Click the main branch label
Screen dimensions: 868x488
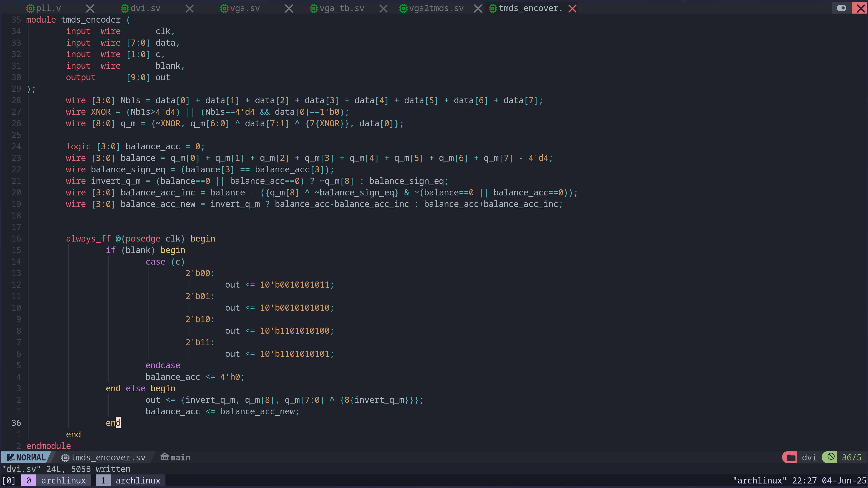tap(180, 457)
